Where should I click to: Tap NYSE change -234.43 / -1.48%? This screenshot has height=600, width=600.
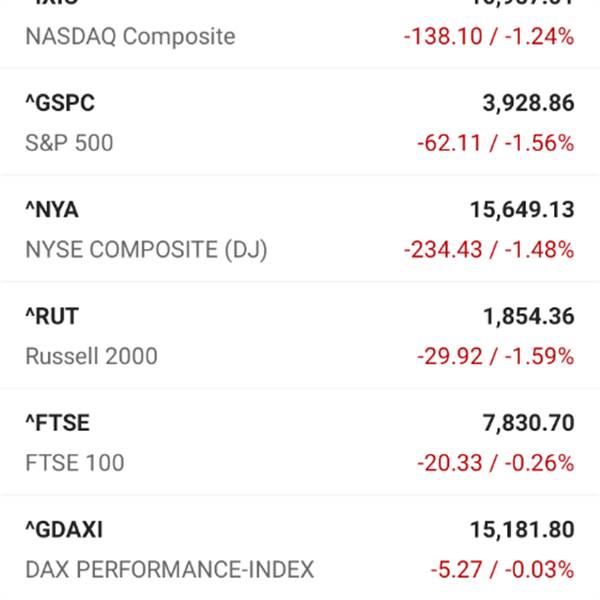pyautogui.click(x=489, y=249)
